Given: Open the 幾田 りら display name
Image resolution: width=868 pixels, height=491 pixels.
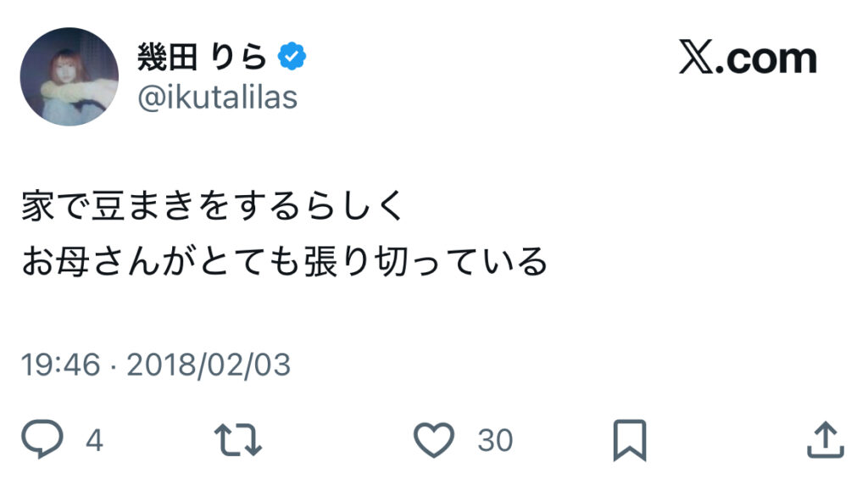Looking at the screenshot, I should coord(202,58).
